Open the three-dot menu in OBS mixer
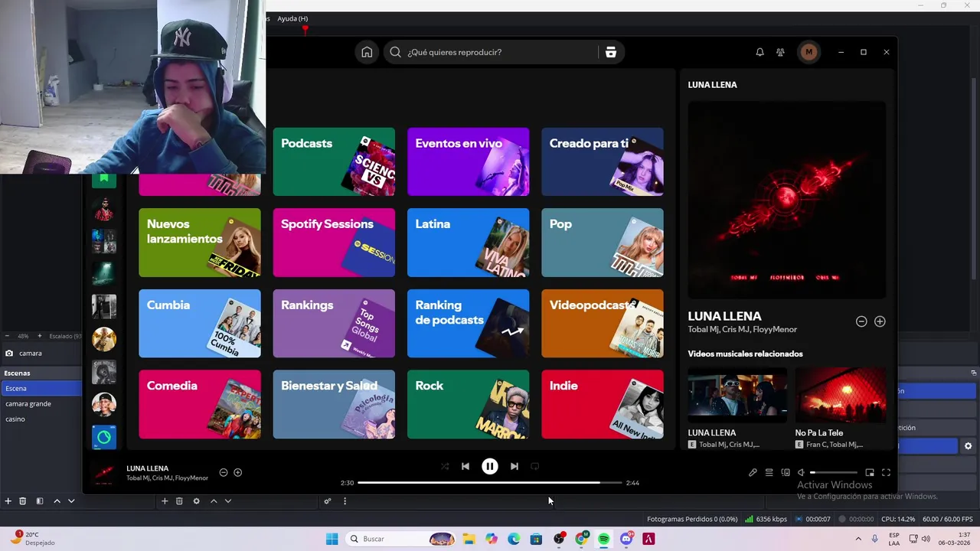 pyautogui.click(x=345, y=501)
